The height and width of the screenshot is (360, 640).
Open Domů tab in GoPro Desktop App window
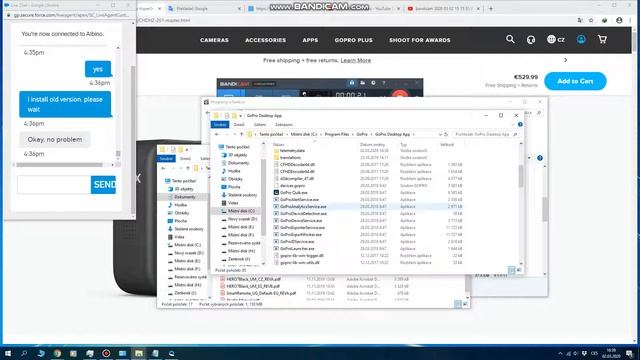(239, 124)
